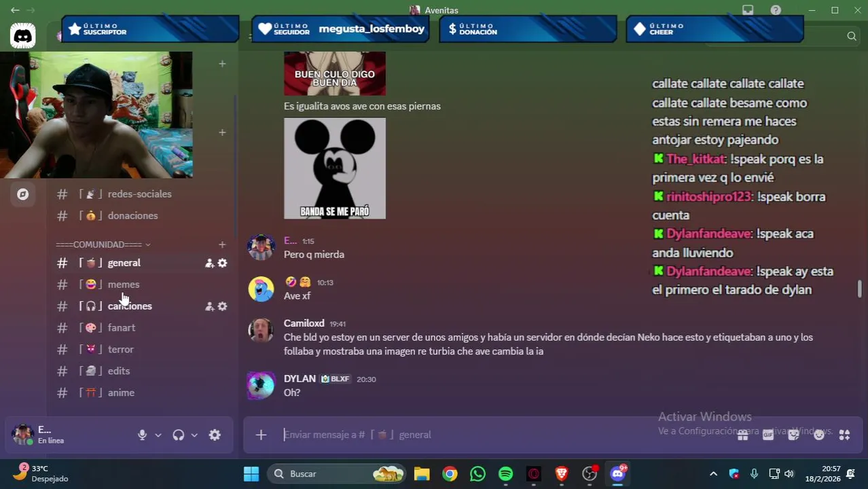868x489 pixels.
Task: Launch Spotify from the taskbar
Action: (x=505, y=474)
